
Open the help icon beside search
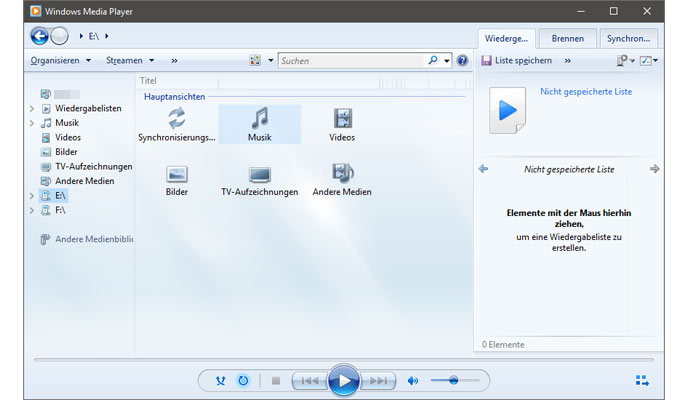click(462, 61)
